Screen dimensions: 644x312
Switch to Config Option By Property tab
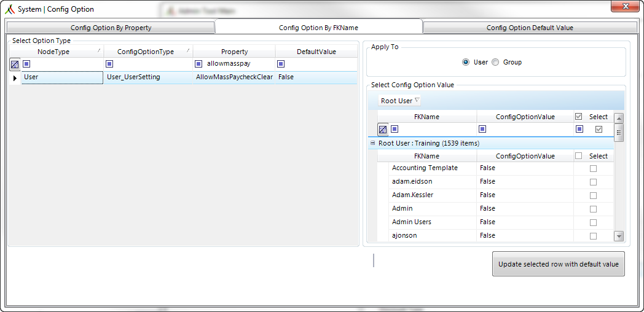111,28
